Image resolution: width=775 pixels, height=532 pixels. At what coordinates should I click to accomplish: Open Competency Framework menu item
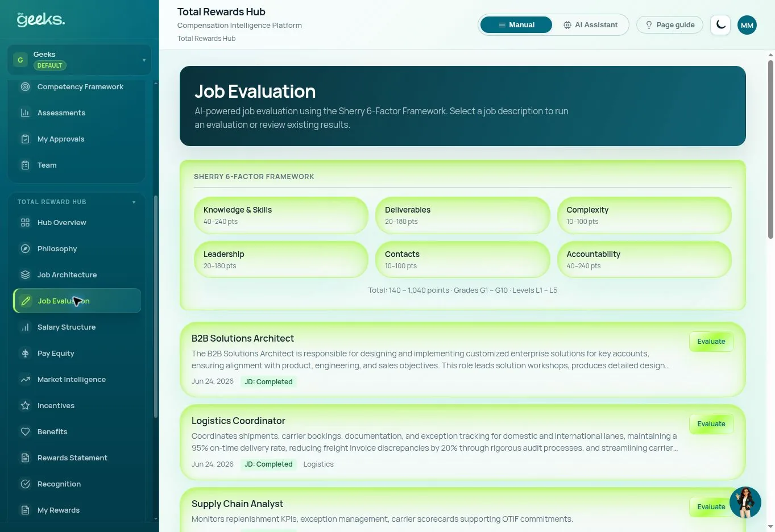tap(77, 87)
